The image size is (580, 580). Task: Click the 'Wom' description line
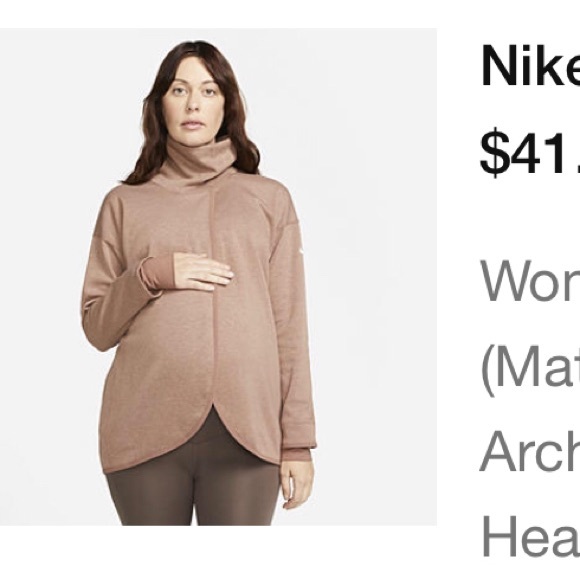pos(530,281)
